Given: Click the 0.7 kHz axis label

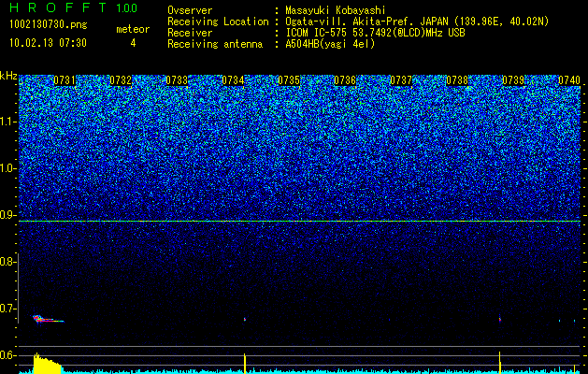Looking at the screenshot, I should click(7, 309).
